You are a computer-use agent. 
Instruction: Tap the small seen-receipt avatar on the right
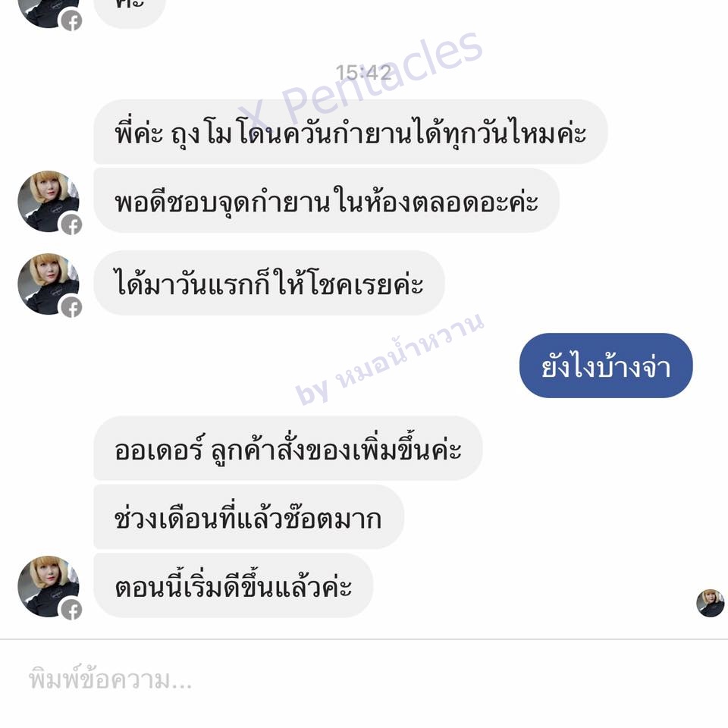coord(711,603)
